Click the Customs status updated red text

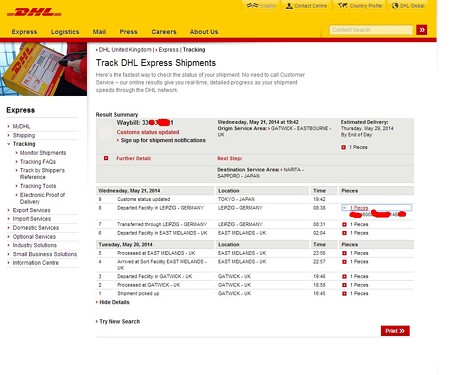pos(148,132)
